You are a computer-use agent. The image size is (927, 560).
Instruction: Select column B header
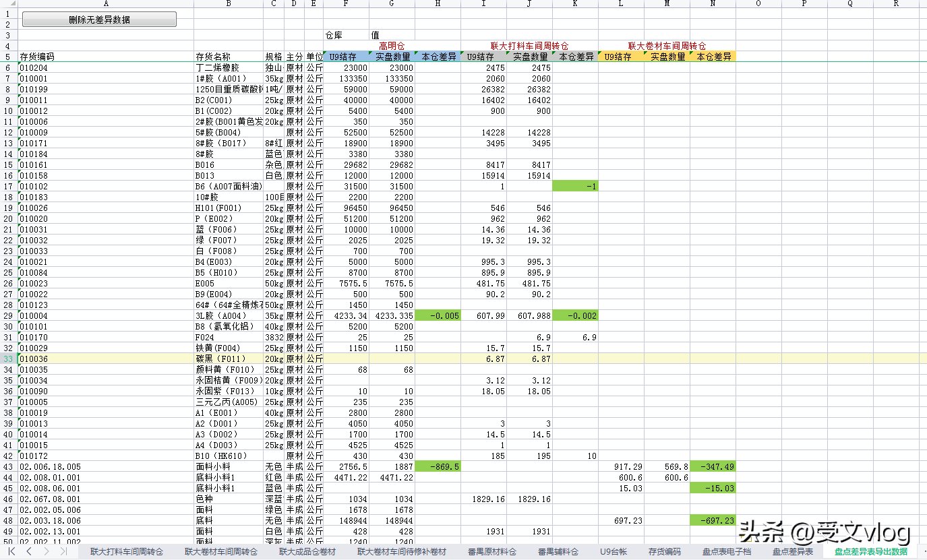tap(229, 4)
